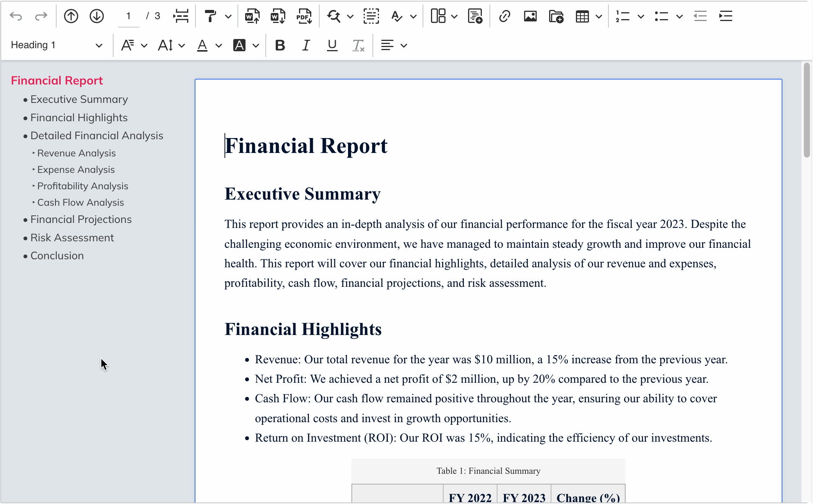Viewport: 813px width, 504px height.
Task: Click the page number input field
Action: [128, 16]
